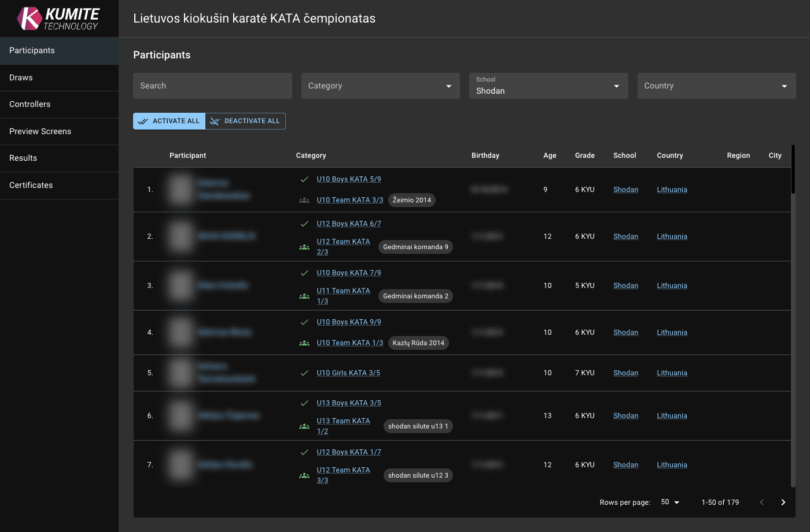The height and width of the screenshot is (532, 810).
Task: Click the team icon beside U12 Team KATA 2/3
Action: coord(304,247)
